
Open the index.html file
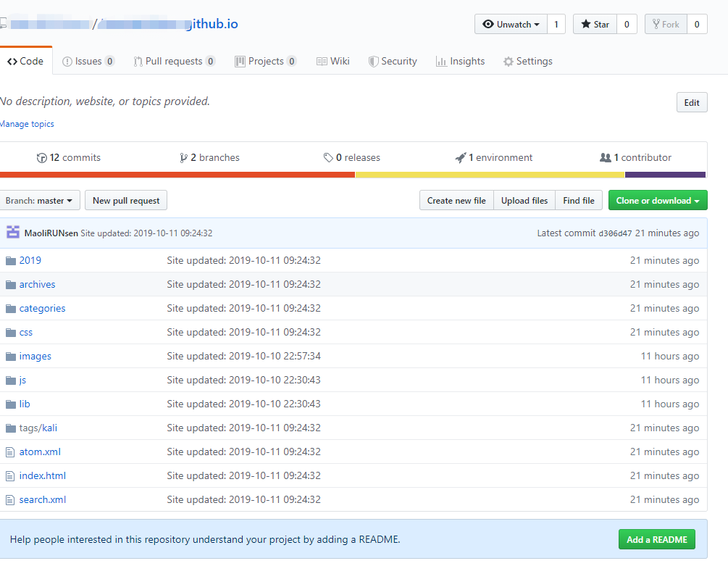pyautogui.click(x=43, y=476)
